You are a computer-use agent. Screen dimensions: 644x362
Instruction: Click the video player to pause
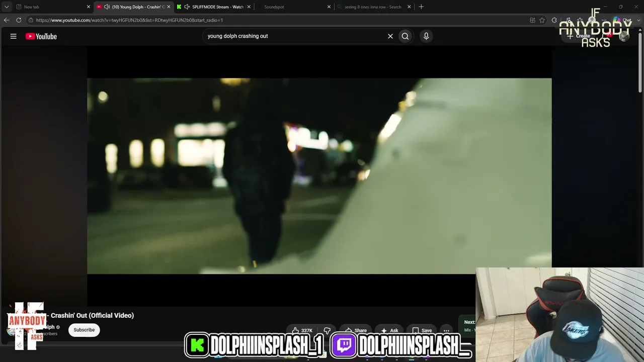tap(319, 176)
